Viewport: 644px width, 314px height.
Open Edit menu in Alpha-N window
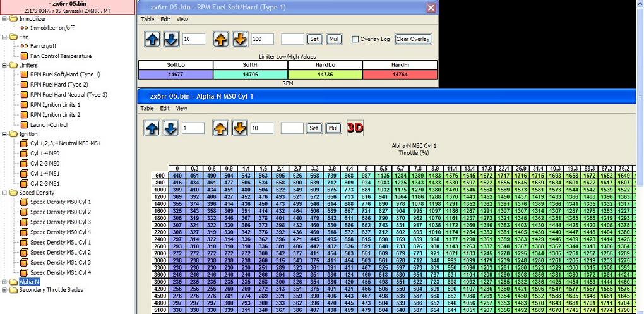(165, 108)
